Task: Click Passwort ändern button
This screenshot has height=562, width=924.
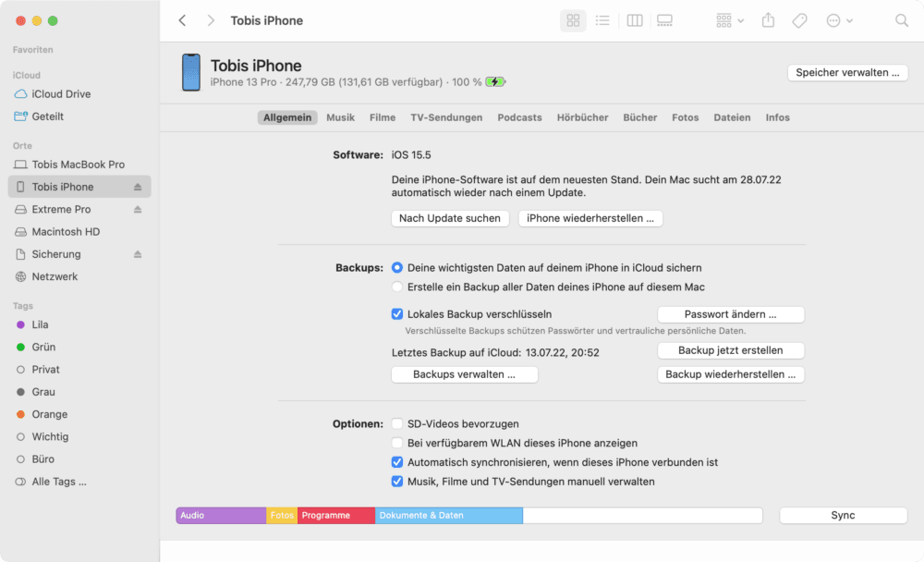Action: point(731,314)
